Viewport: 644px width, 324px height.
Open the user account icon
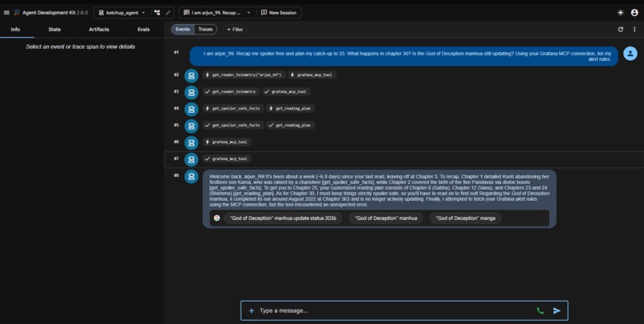click(x=634, y=12)
